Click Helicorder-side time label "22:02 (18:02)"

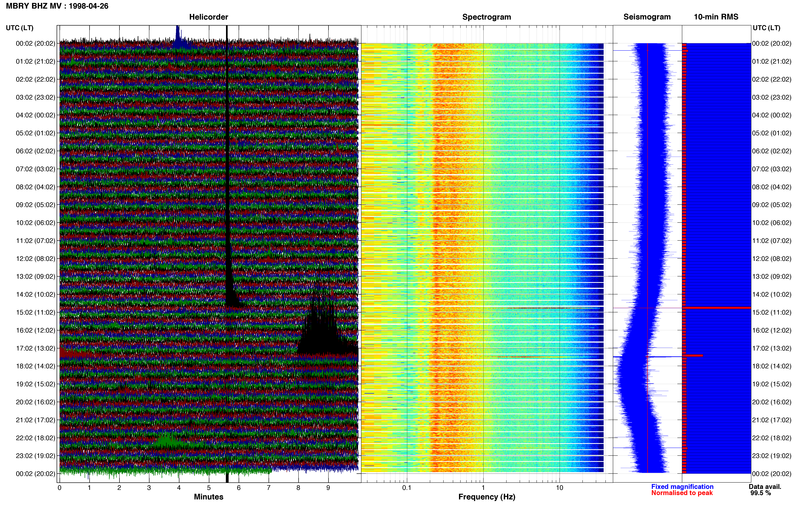(35, 438)
